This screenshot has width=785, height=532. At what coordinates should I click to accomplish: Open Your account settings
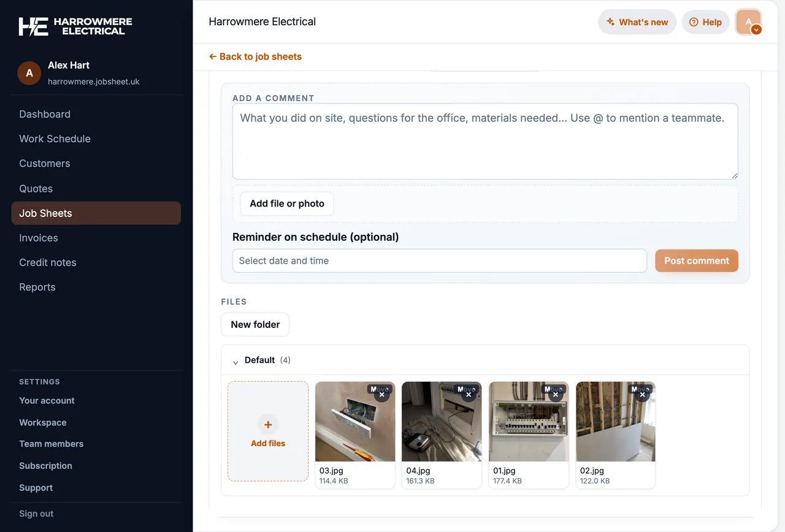47,401
